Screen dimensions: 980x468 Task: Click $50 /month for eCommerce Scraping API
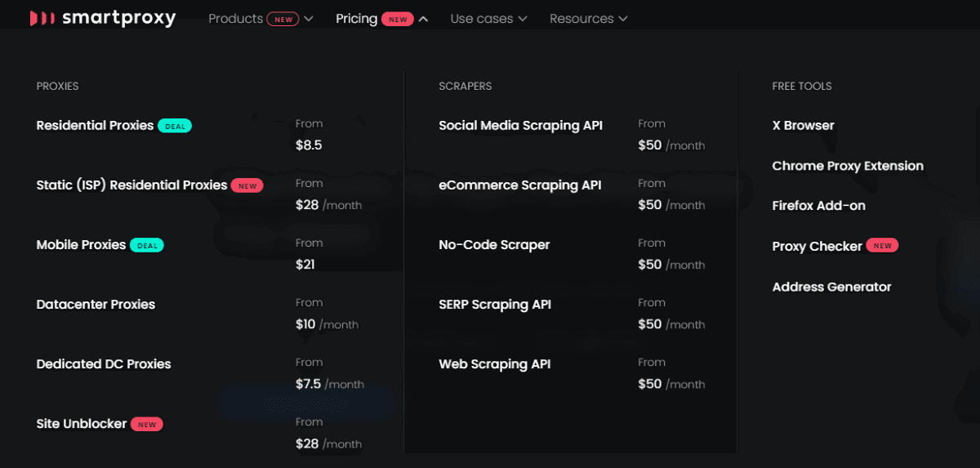click(x=671, y=205)
